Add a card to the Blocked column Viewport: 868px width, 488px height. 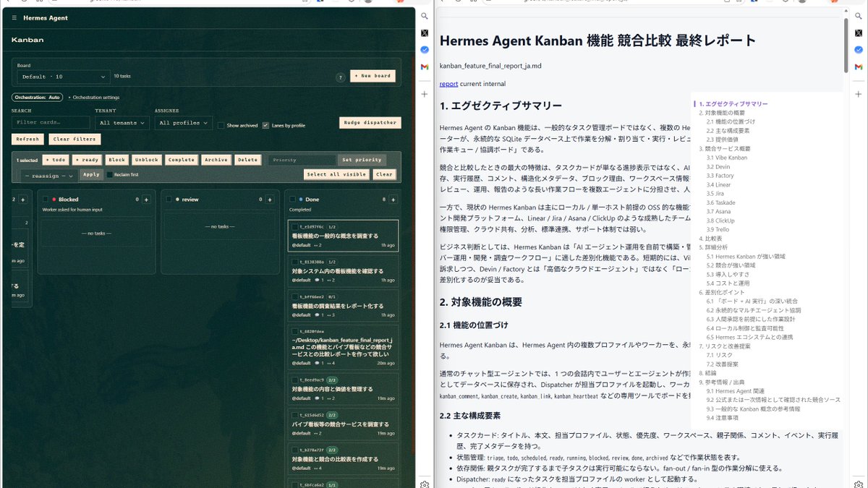click(x=147, y=199)
